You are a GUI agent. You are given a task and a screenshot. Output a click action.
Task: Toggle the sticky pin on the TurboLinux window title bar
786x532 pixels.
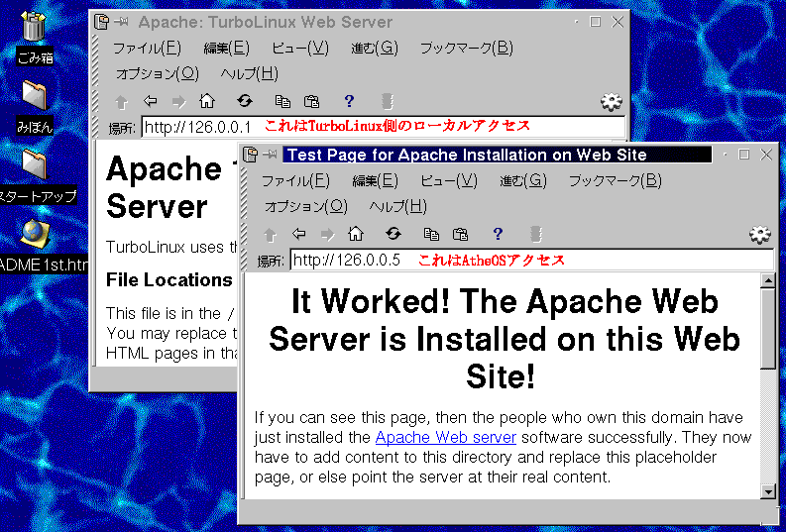coord(120,22)
